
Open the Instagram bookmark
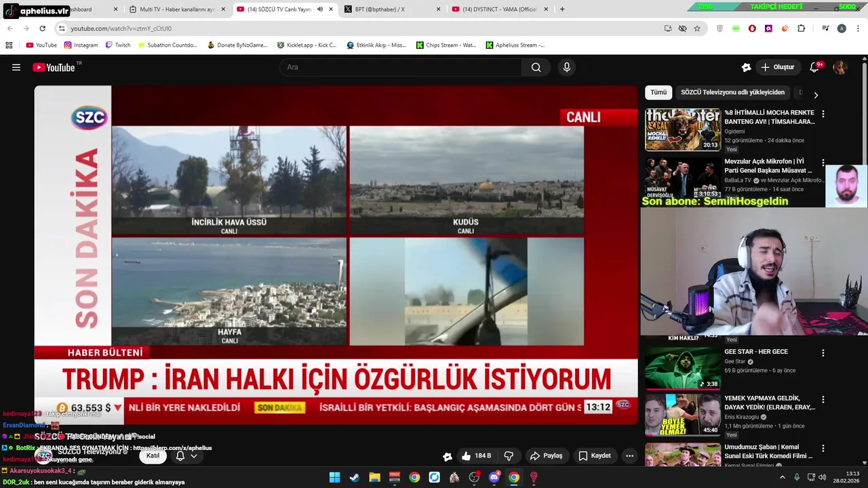81,45
